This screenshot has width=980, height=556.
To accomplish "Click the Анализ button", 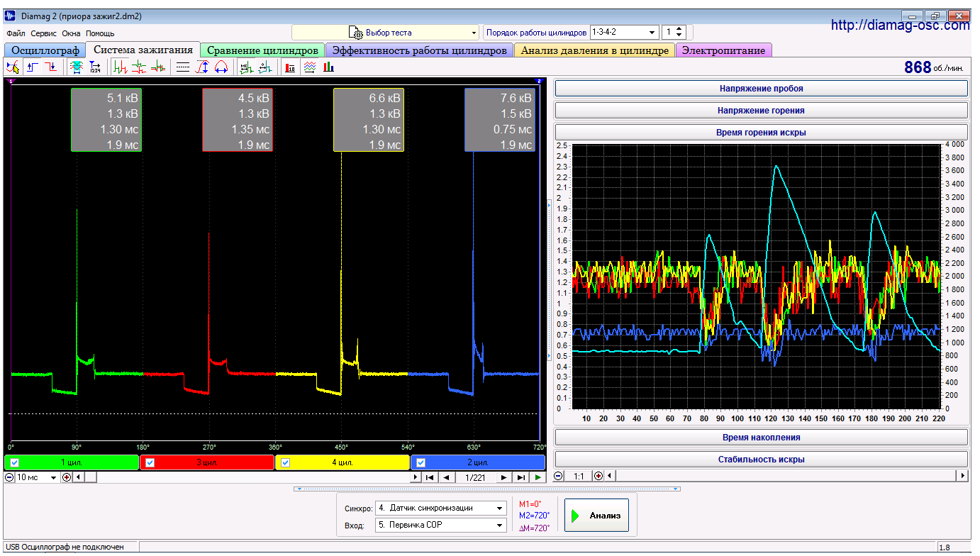I will (596, 516).
